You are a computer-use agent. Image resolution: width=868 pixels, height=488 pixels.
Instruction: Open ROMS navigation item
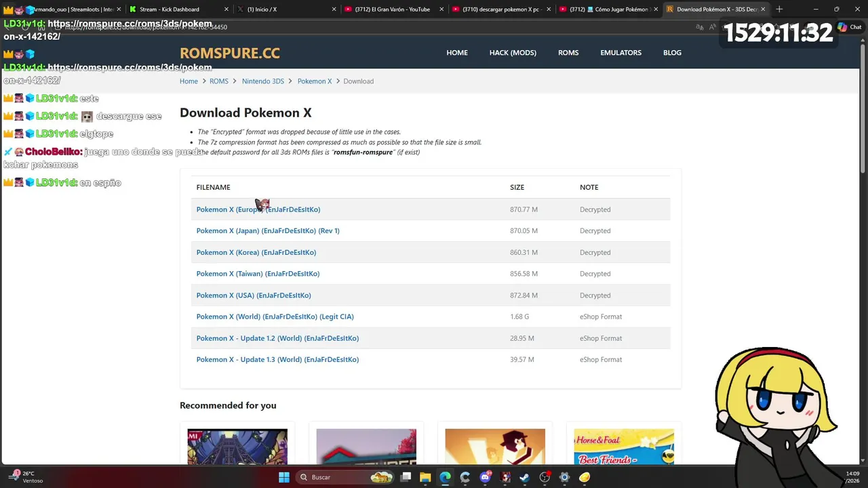[568, 53]
